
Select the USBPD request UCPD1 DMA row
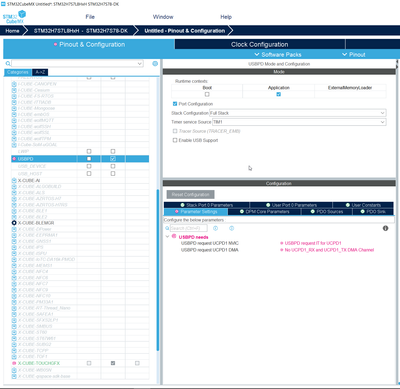tap(210, 250)
